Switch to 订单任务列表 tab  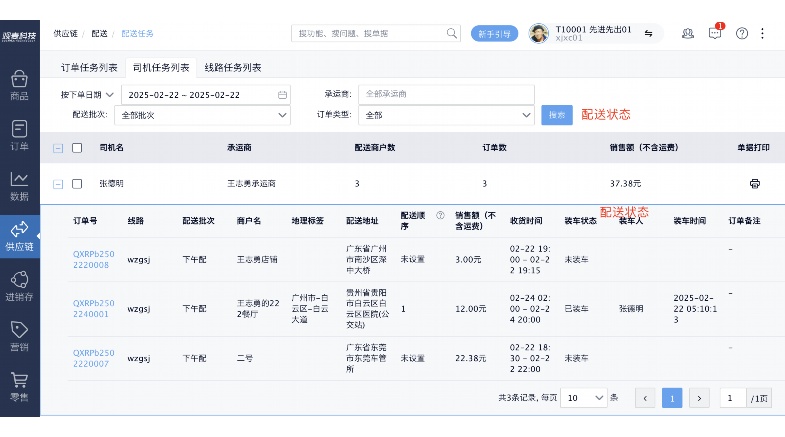coord(89,68)
